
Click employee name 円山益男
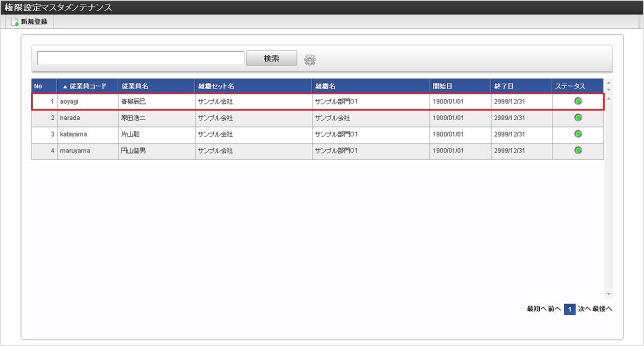click(x=133, y=150)
